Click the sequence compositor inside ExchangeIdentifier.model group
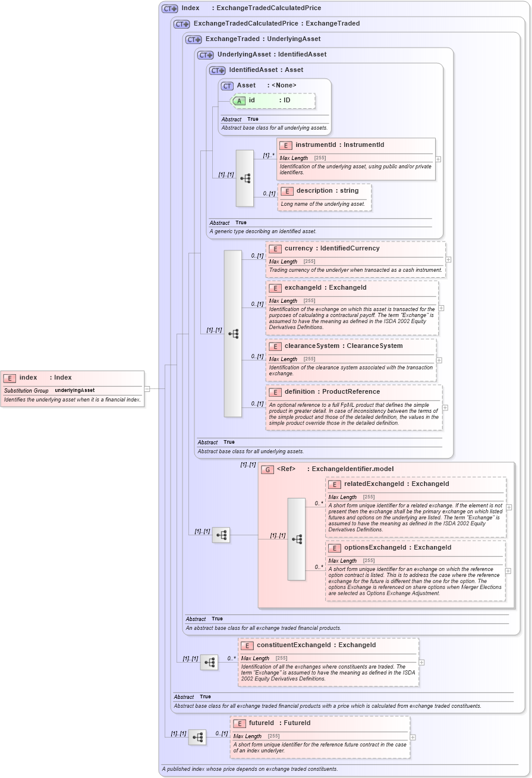The image size is (532, 778). (297, 539)
